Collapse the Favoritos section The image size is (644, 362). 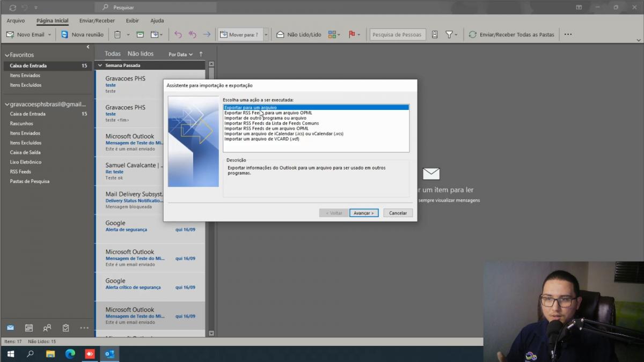click(7, 55)
